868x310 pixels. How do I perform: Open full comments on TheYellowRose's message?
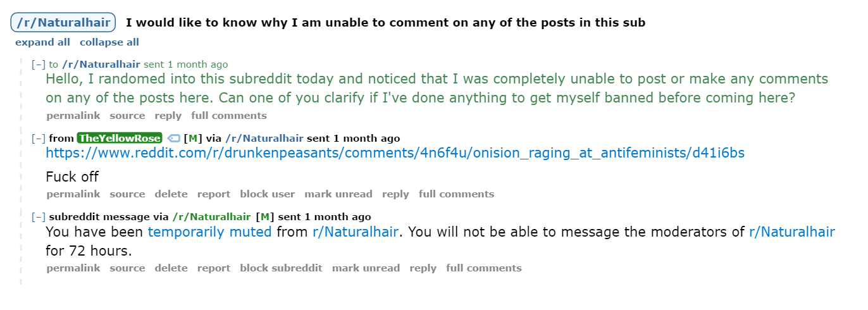coord(456,194)
